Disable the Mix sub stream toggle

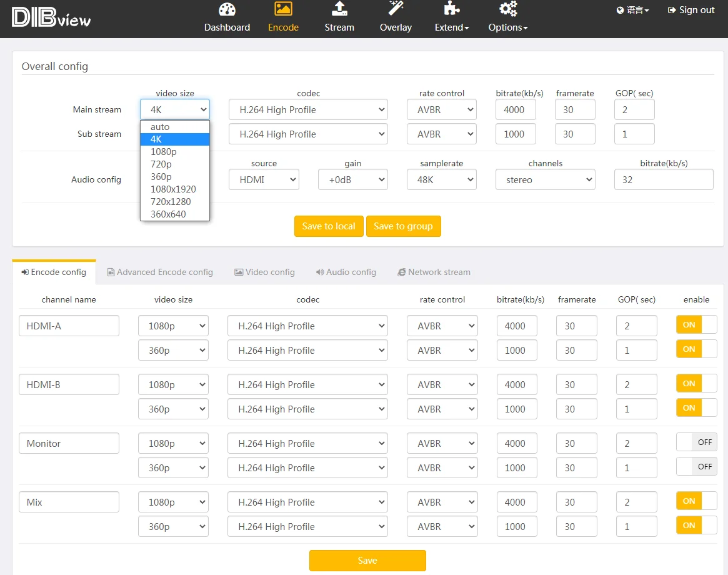tap(696, 526)
